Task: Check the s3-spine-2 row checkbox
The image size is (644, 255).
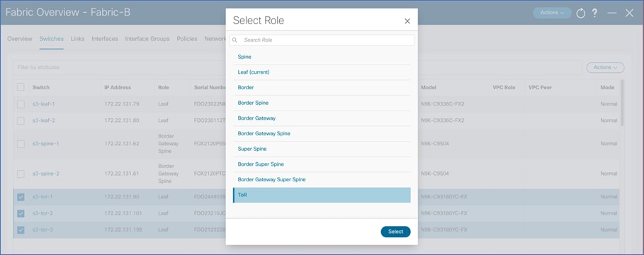Action: pos(21,174)
